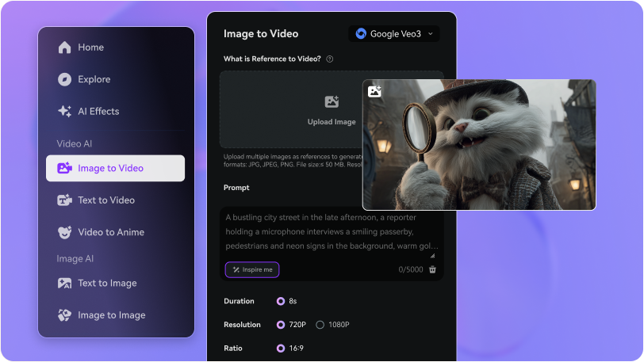Click the Image to Image icon
The height and width of the screenshot is (362, 644).
click(64, 315)
